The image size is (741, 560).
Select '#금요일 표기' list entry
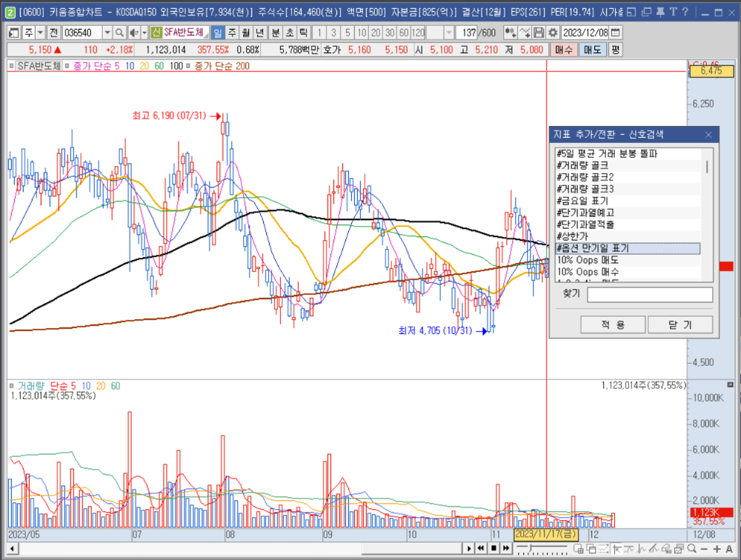pos(628,201)
